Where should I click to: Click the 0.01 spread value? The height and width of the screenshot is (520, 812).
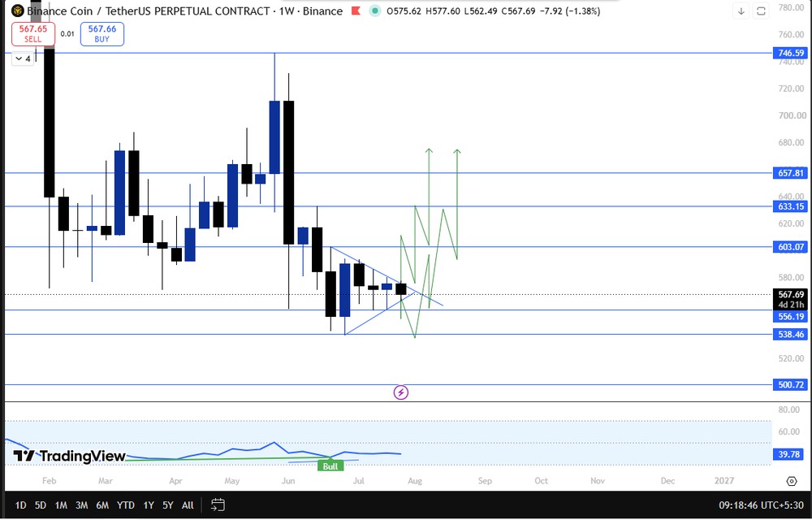(67, 33)
